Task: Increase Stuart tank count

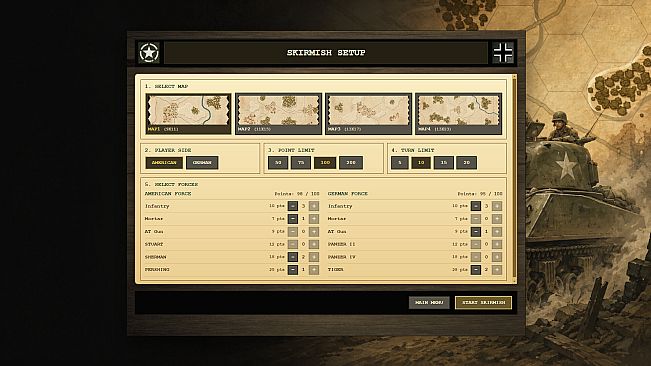Action: point(314,244)
